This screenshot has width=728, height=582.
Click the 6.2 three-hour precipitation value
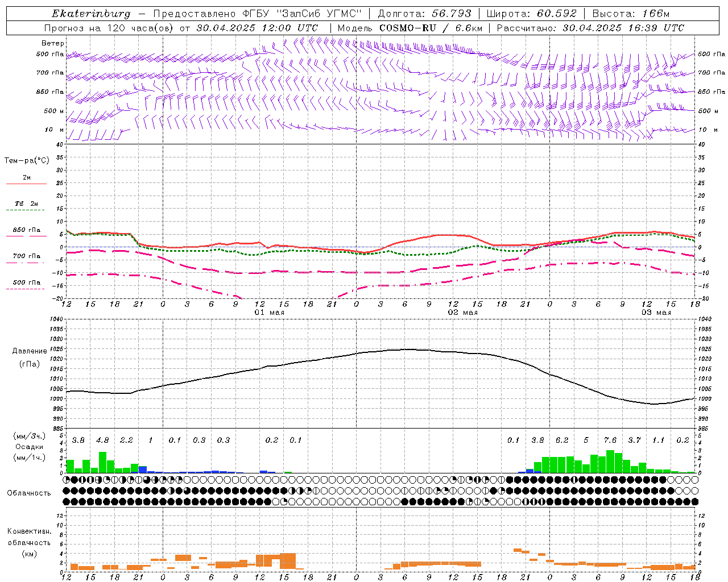click(562, 440)
